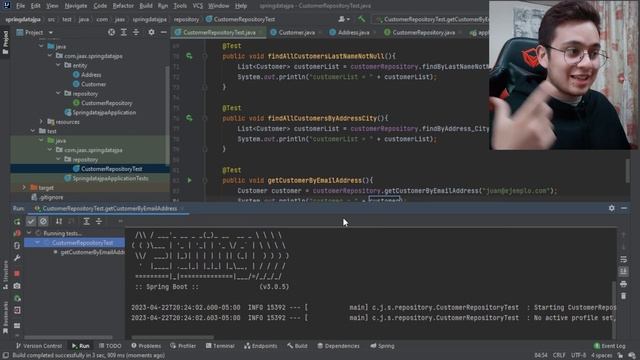Click the red stop process button
This screenshot has width=640, height=360.
click(17, 273)
